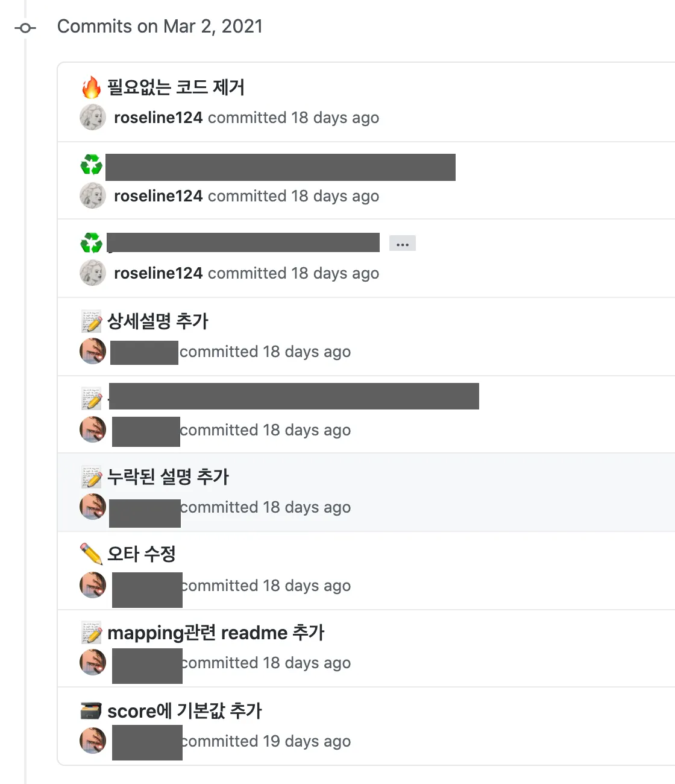Viewport: 675px width, 784px height.
Task: Open the '누락된 설명 추가' commit
Action: (168, 477)
